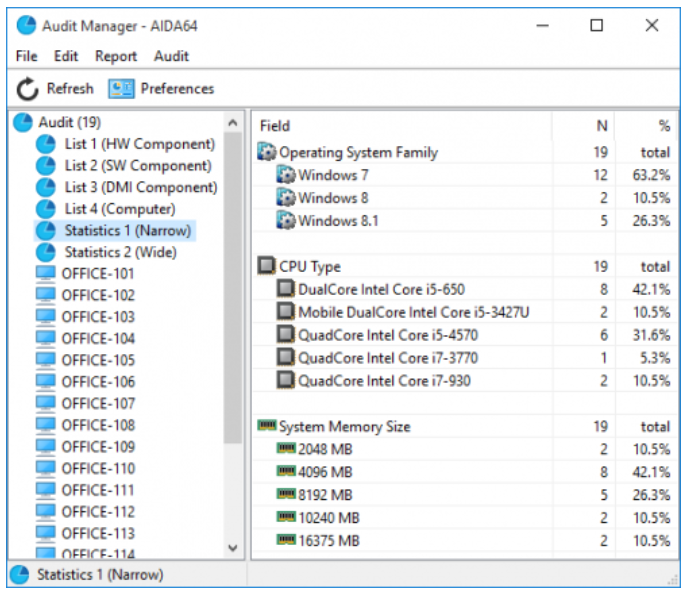Open the Audit menu
Image resolution: width=689 pixels, height=603 pixels.
click(x=171, y=56)
